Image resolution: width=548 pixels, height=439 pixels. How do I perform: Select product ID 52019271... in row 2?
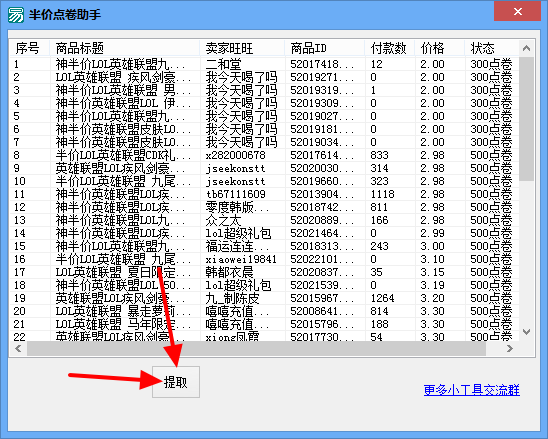322,77
